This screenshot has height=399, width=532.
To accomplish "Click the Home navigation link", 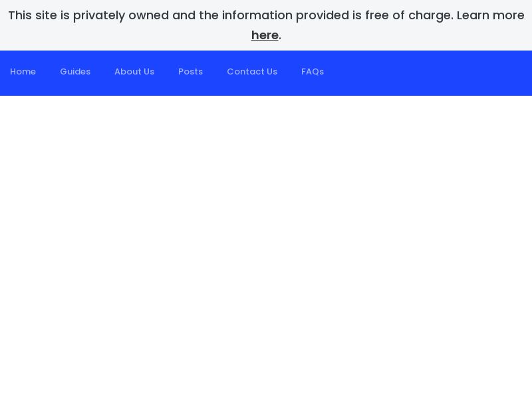I will (x=23, y=72).
